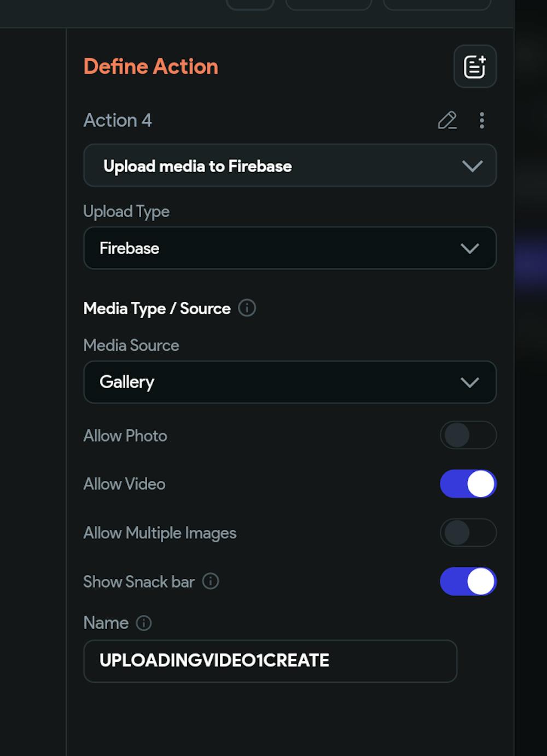
Task: Click info icon beside Show Snack bar
Action: [x=211, y=581]
